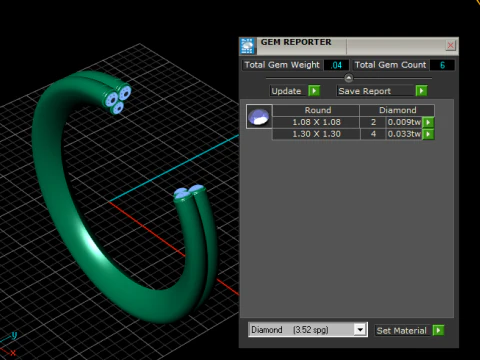Click the quantity 2 cell

pyautogui.click(x=373, y=122)
